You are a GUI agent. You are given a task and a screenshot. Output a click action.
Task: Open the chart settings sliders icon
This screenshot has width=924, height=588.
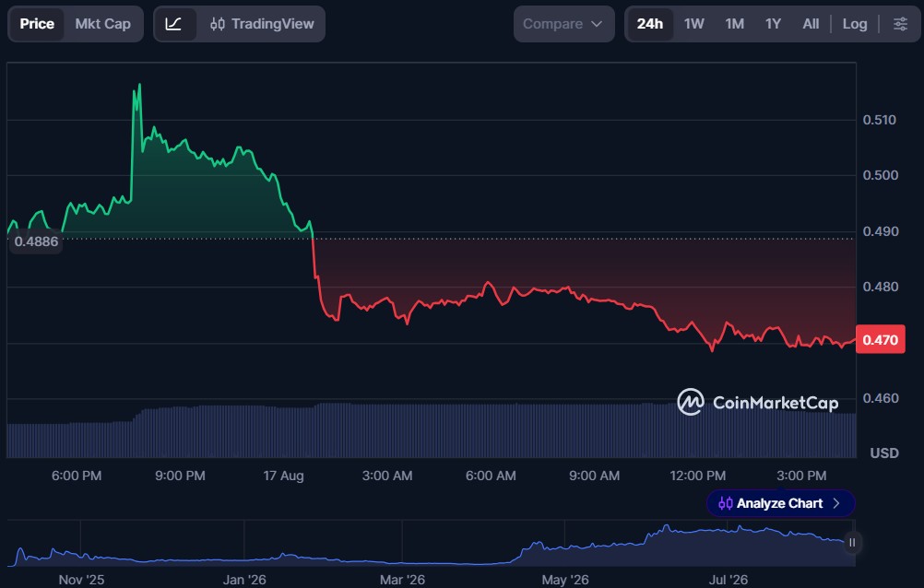[900, 24]
